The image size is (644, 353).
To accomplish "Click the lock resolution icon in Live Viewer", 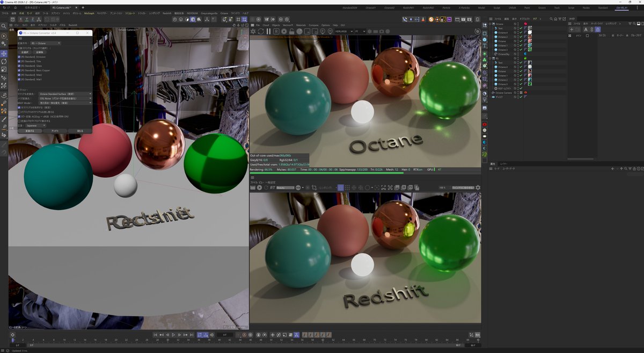I will click(292, 31).
